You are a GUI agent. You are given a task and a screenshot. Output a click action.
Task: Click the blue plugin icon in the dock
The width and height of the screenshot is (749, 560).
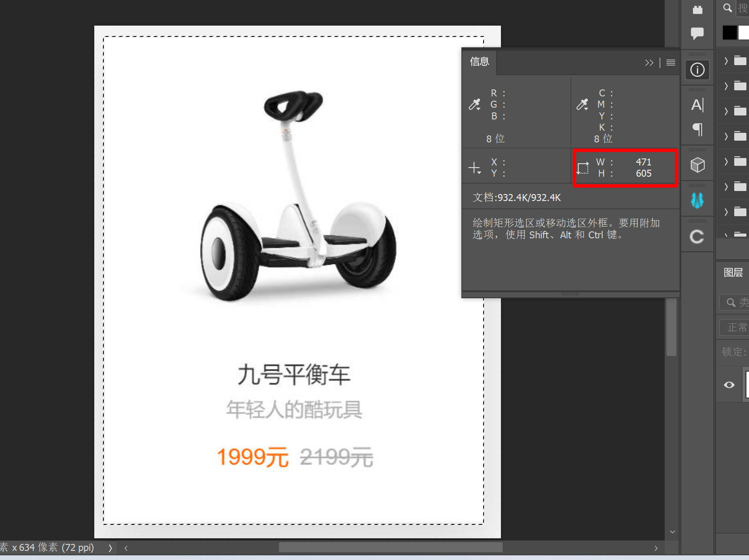click(697, 200)
